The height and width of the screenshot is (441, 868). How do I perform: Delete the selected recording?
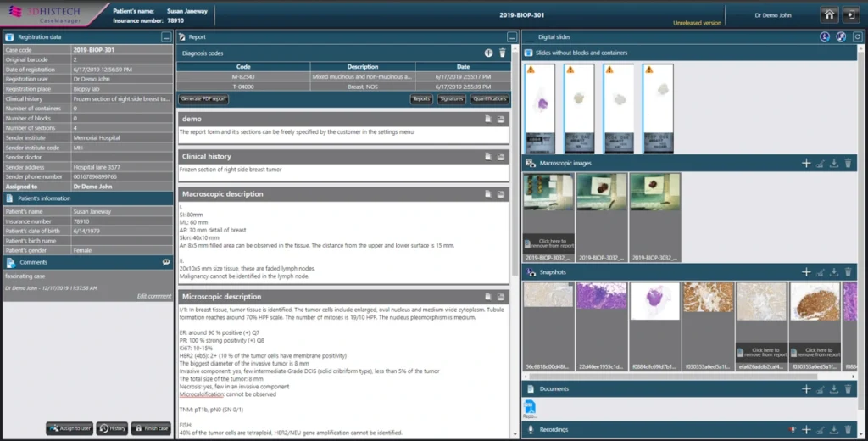click(x=848, y=429)
